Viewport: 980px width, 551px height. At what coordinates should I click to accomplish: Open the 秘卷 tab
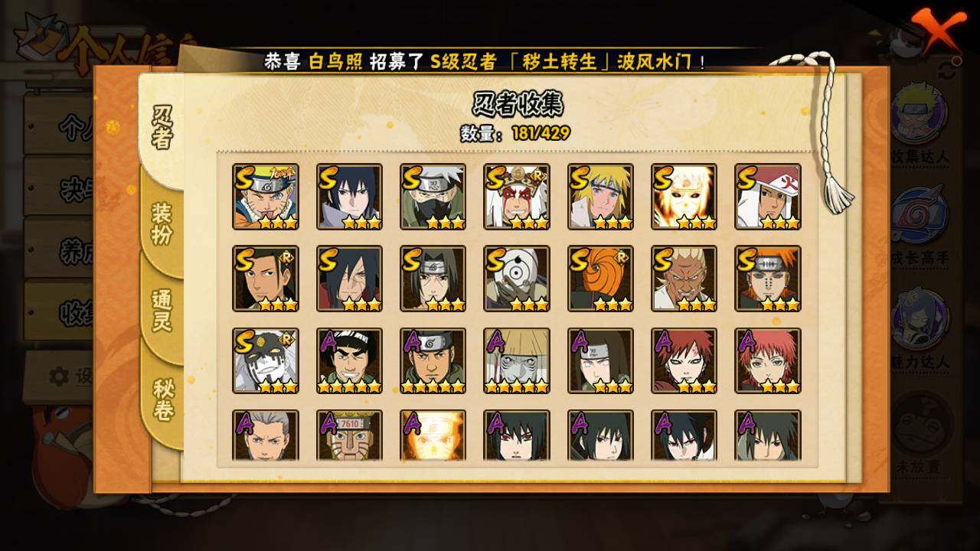coord(162,398)
